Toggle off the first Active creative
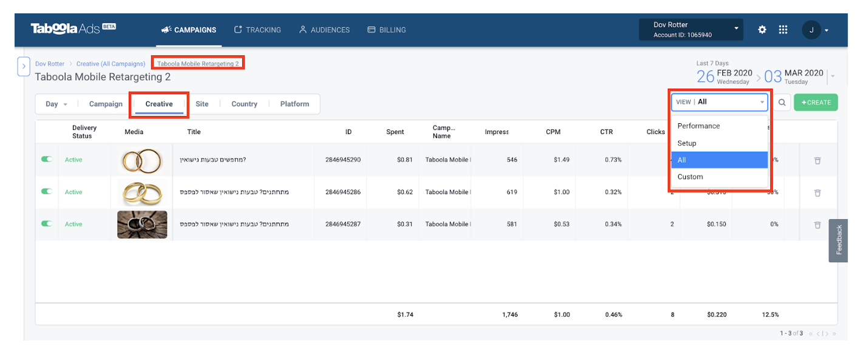The height and width of the screenshot is (352, 868). tap(46, 159)
